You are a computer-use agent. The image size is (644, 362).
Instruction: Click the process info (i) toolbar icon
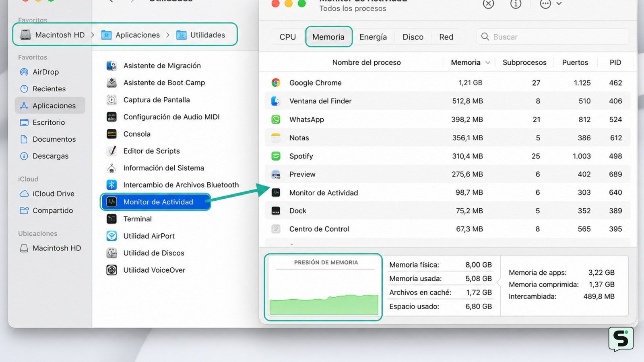516,4
